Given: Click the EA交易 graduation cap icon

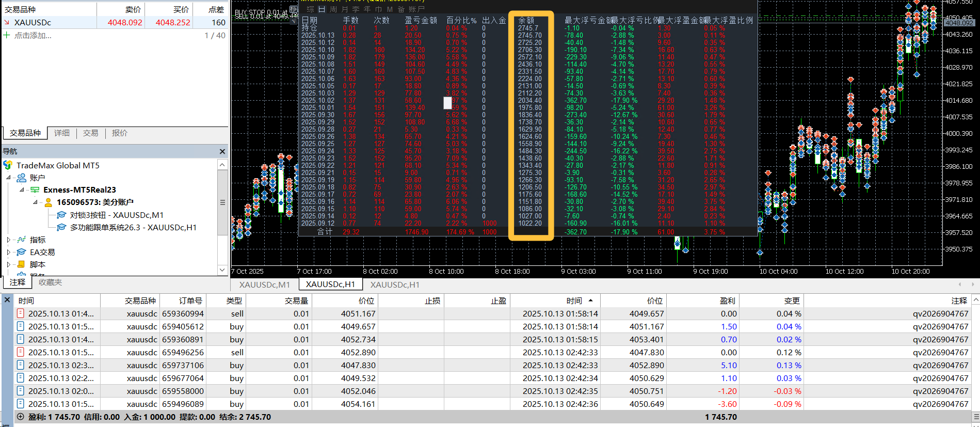Looking at the screenshot, I should tap(22, 252).
